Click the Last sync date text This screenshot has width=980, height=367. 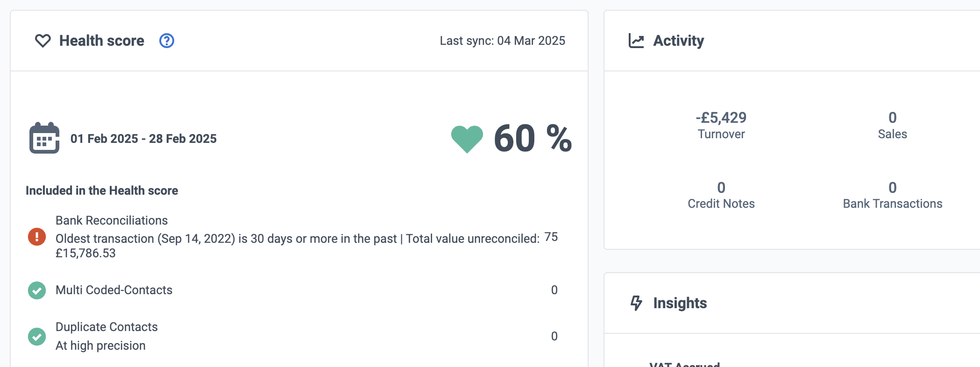click(502, 41)
